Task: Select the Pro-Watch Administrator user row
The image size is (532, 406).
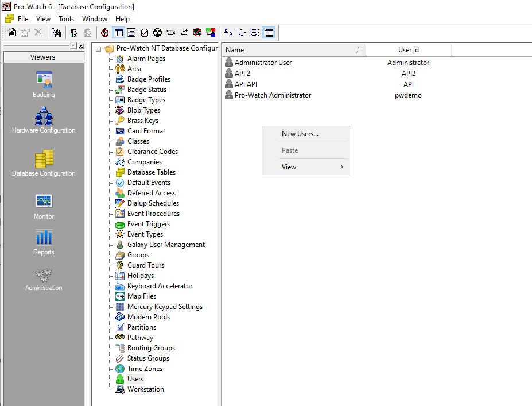Action: (273, 95)
